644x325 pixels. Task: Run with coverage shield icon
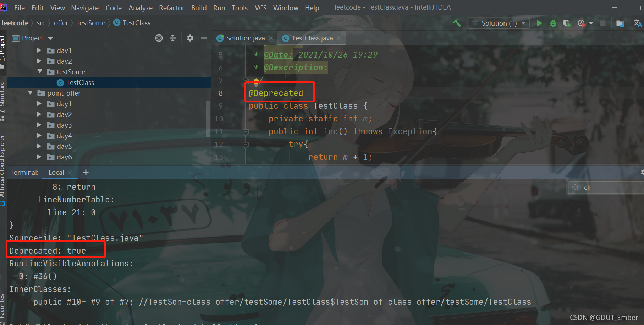pyautogui.click(x=567, y=23)
